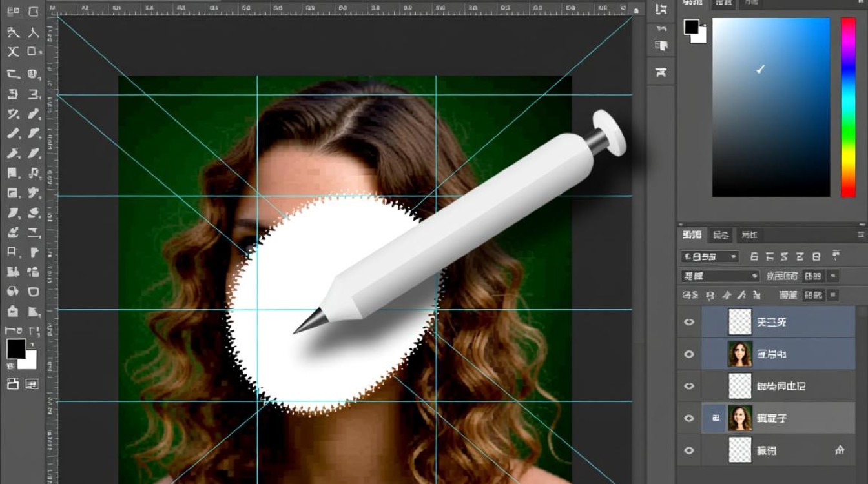This screenshot has height=484, width=868.
Task: Select the bottom layer's transparent thumbnail
Action: (740, 450)
